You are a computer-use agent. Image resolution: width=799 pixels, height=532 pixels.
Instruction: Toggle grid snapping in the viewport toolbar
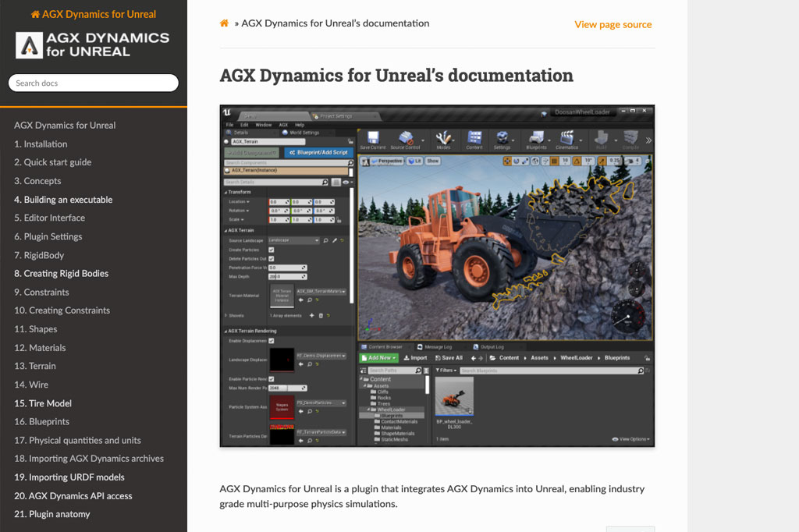coord(554,161)
